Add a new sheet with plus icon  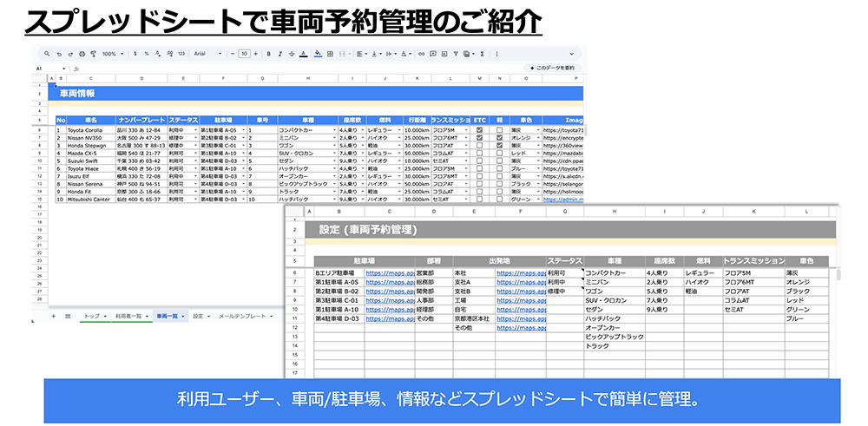(53, 317)
